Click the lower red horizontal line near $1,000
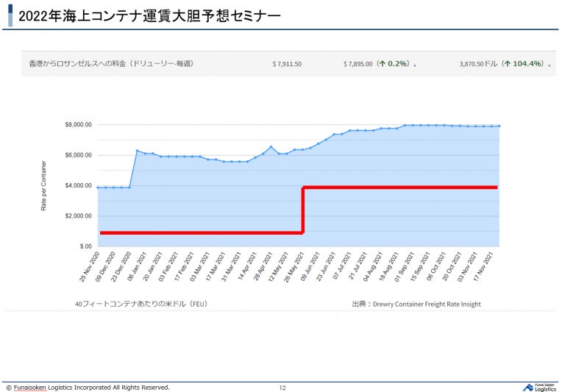This screenshot has width=565, height=392. 201,232
